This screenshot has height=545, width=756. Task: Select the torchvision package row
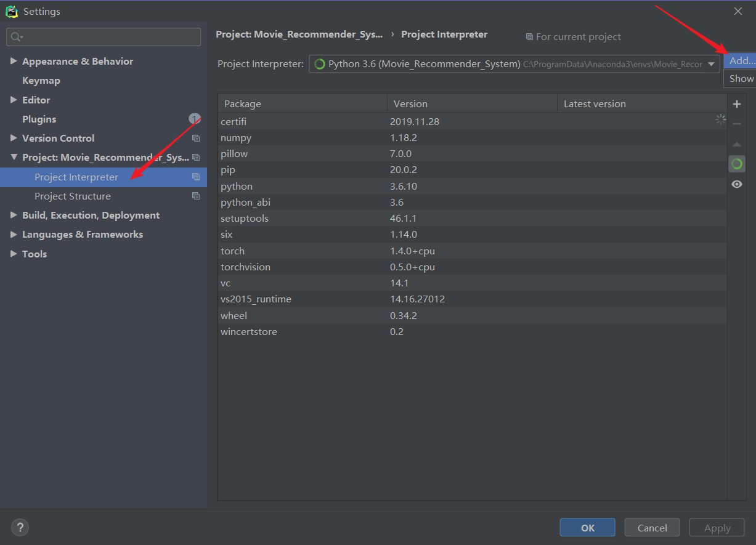(x=473, y=267)
